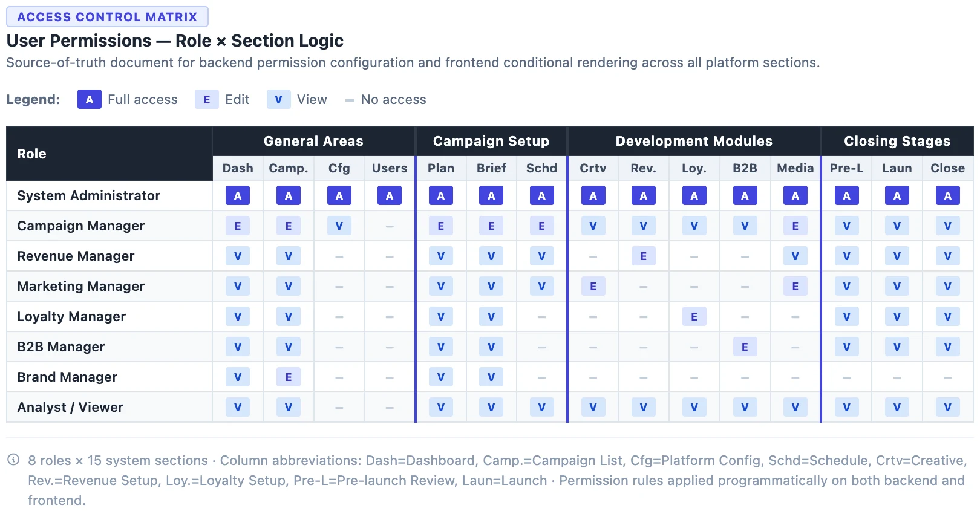
Task: Select the Pre-L column header
Action: pos(846,168)
